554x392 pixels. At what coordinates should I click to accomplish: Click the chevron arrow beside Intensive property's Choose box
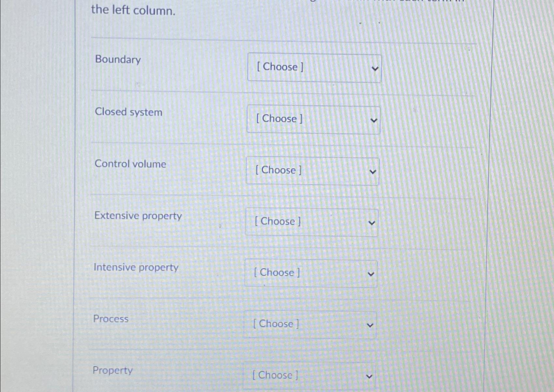[x=371, y=274]
